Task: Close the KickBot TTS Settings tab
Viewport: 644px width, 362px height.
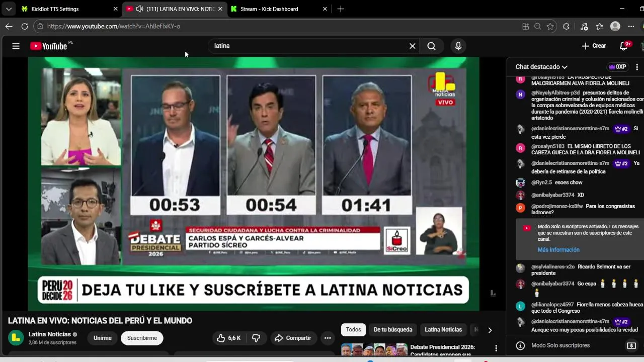Action: tap(115, 9)
